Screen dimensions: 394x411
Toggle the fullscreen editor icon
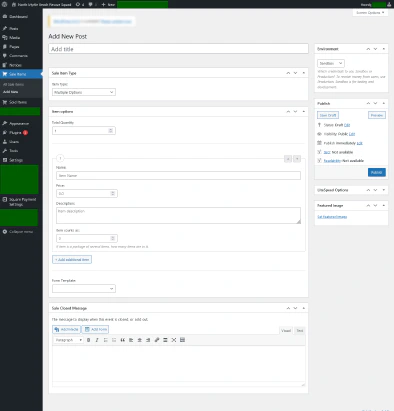[174, 340]
